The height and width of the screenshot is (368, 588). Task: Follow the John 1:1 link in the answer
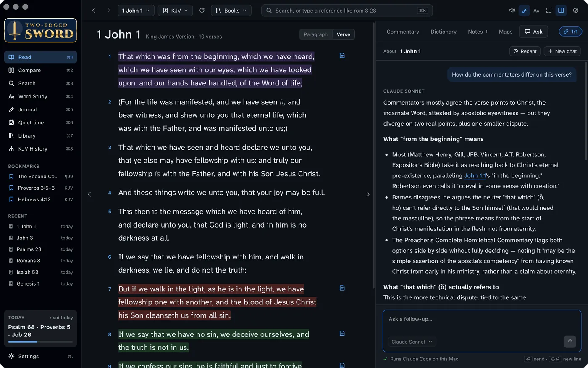point(475,176)
